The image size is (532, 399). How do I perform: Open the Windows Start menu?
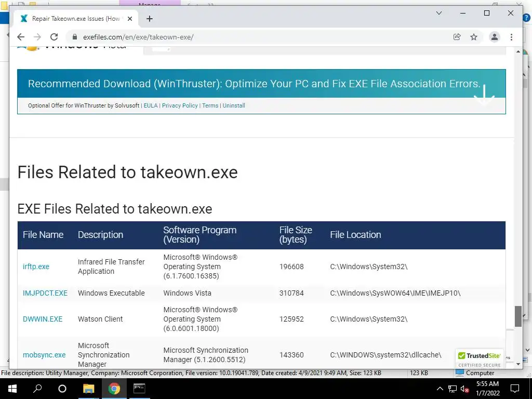[x=12, y=389]
